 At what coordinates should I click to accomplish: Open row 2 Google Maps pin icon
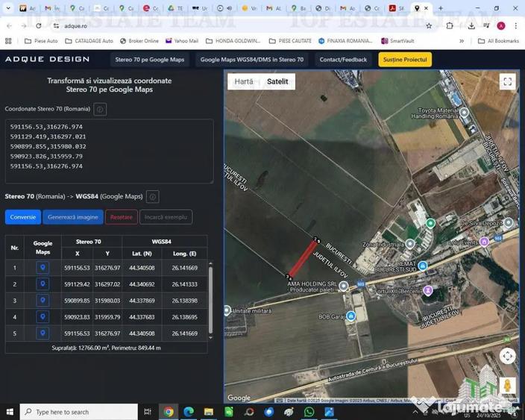pos(43,284)
